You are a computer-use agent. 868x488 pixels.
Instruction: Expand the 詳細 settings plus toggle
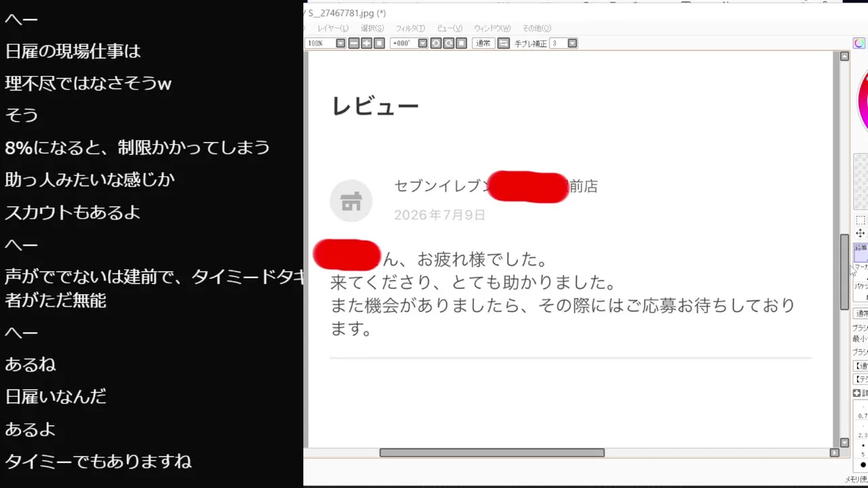pyautogui.click(x=856, y=393)
